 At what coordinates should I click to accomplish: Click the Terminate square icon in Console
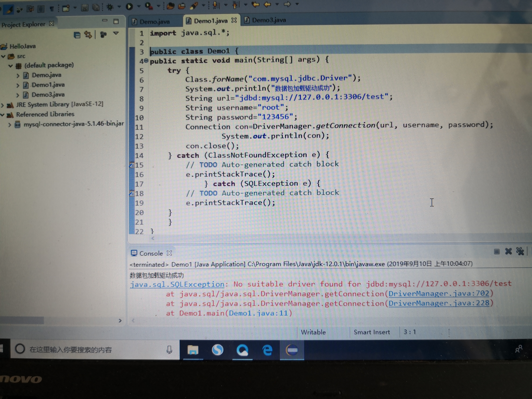(x=497, y=252)
